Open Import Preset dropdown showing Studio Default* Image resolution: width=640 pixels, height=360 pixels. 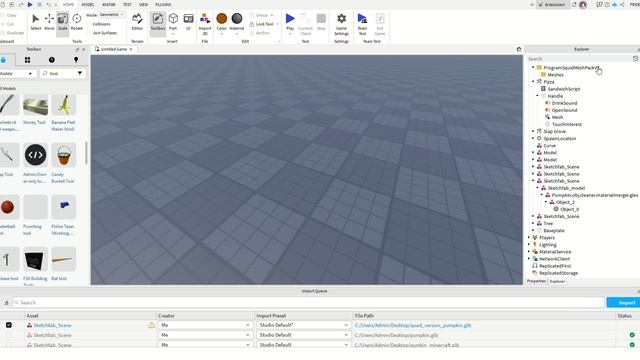pyautogui.click(x=303, y=325)
